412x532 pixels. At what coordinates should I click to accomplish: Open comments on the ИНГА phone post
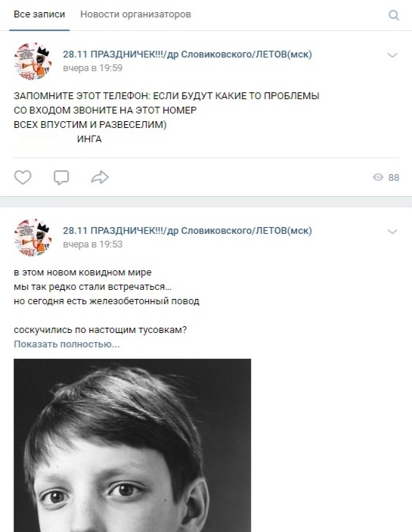61,177
